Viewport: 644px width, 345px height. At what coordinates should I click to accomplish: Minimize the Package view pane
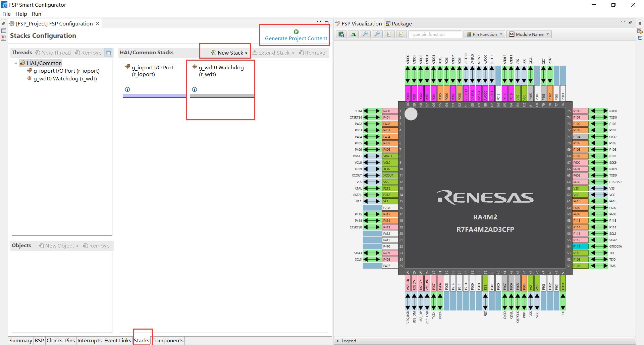(623, 22)
